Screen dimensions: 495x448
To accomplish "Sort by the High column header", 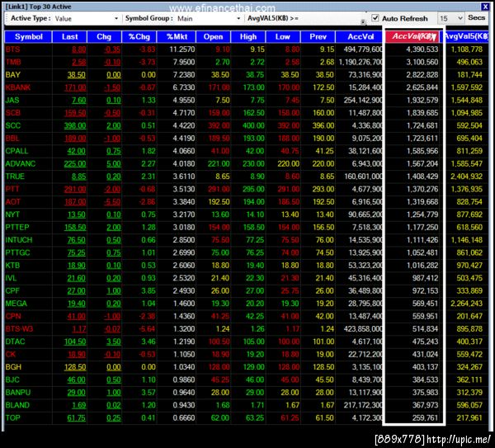I will [248, 37].
